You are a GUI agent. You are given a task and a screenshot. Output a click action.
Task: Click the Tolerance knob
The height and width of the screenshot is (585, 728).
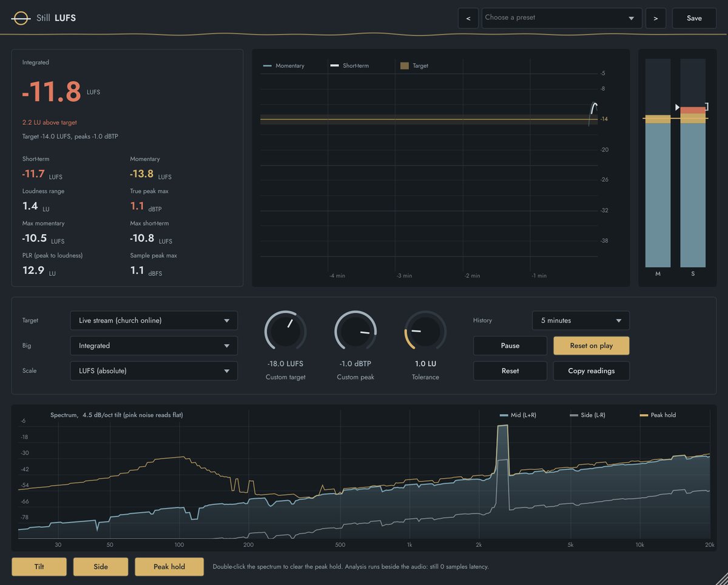tap(425, 332)
